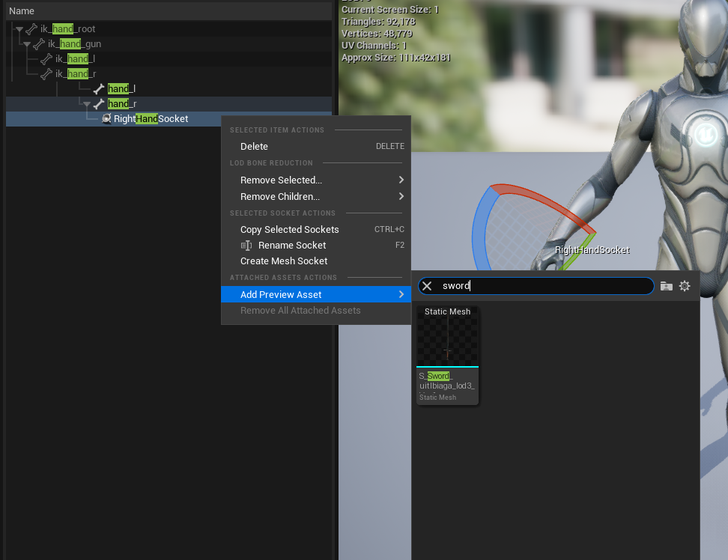Click Triangles: 92,178 viewport stat
The image size is (728, 560).
[378, 22]
